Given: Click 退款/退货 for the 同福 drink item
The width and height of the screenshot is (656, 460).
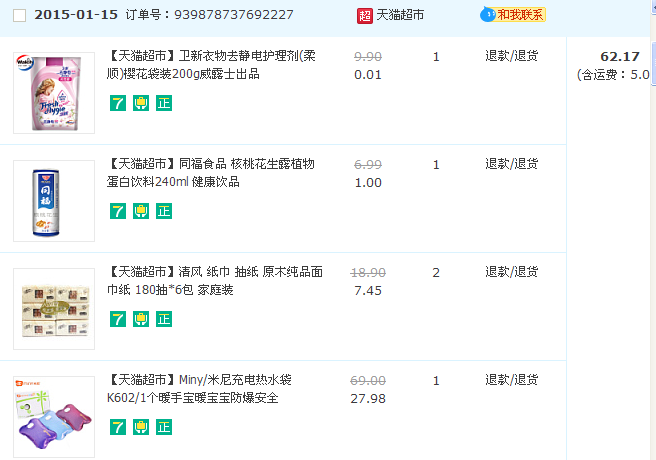Looking at the screenshot, I should pos(512,164).
